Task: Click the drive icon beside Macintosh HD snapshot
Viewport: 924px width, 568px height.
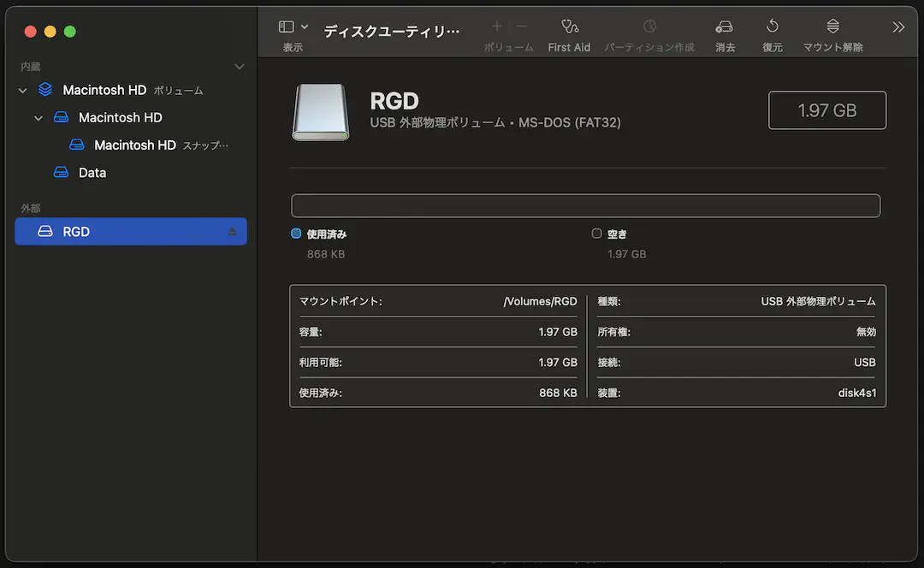Action: click(x=77, y=145)
